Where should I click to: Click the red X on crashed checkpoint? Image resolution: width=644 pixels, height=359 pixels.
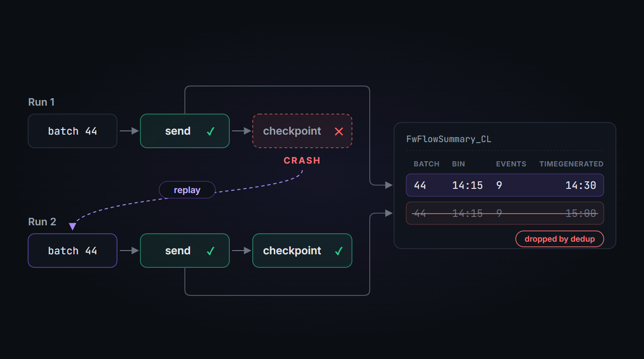tap(339, 131)
